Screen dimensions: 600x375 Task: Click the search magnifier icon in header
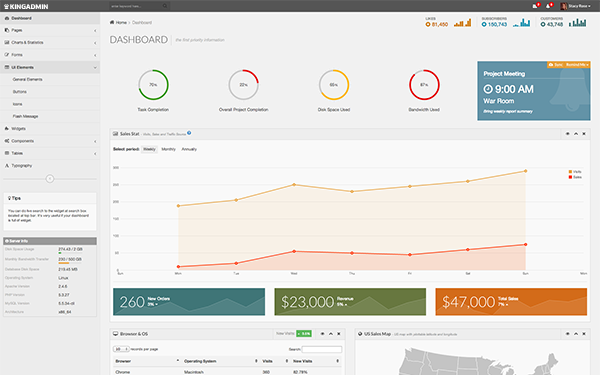pyautogui.click(x=165, y=6)
